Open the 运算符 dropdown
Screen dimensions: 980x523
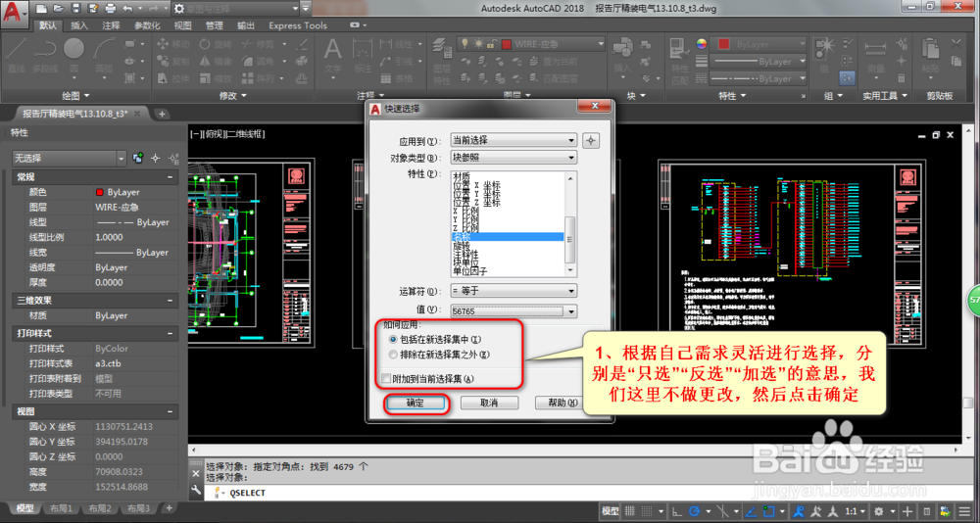514,291
